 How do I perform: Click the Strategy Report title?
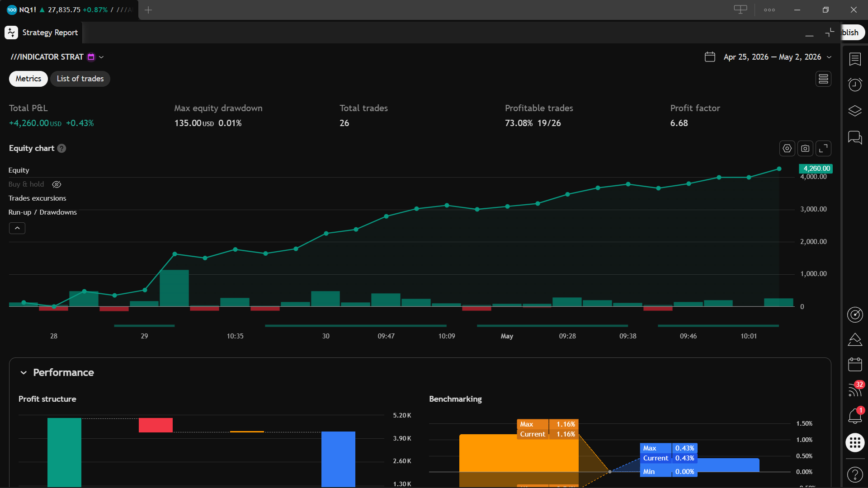50,33
